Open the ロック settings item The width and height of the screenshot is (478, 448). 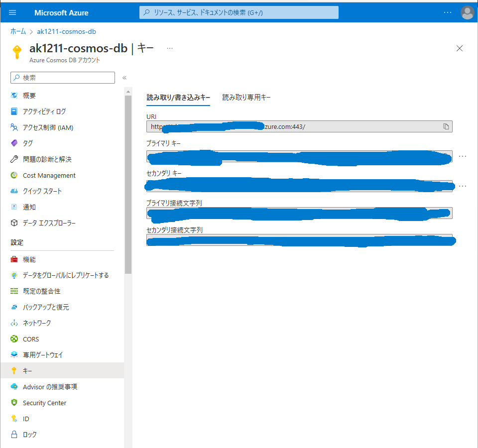click(29, 435)
